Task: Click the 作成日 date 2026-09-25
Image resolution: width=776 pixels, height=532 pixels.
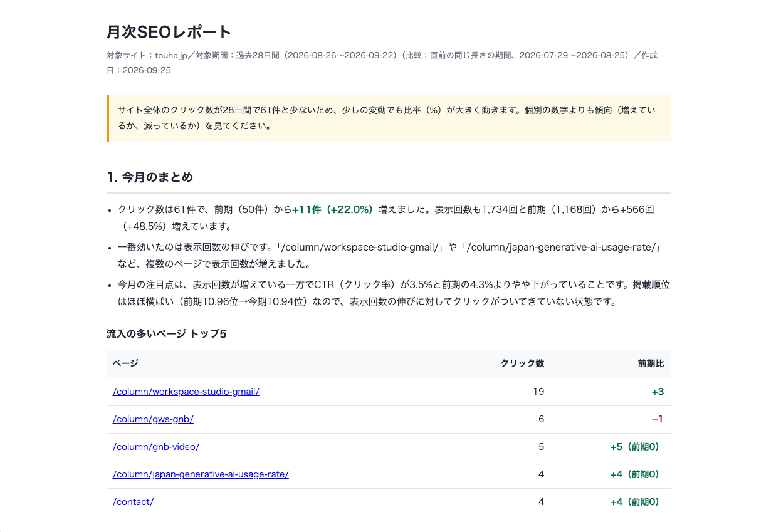Action: [x=147, y=70]
